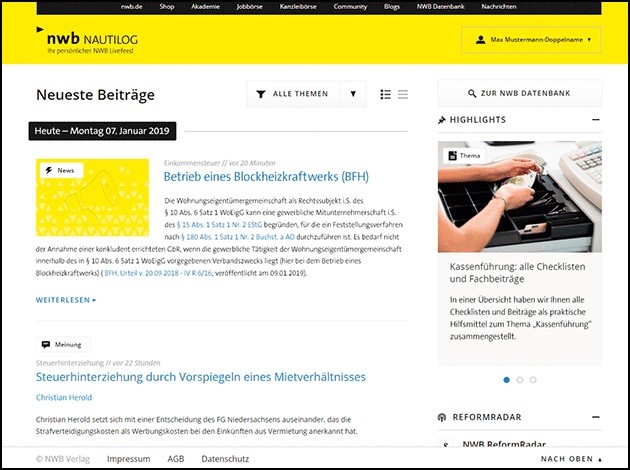630x470 pixels.
Task: Switch to detailed list view icon
Action: point(386,94)
